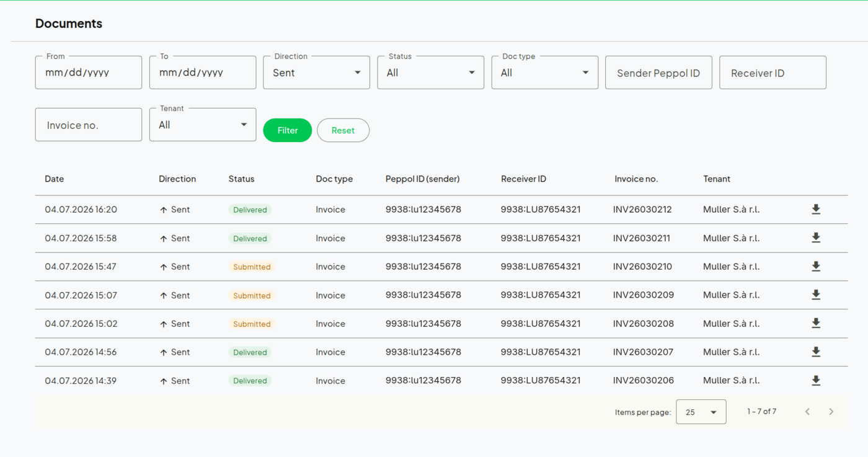
Task: Click the Status column header
Action: pos(241,179)
